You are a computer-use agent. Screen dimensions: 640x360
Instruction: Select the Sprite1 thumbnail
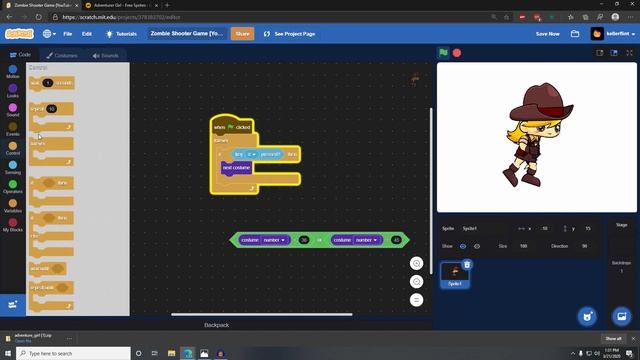(455, 275)
